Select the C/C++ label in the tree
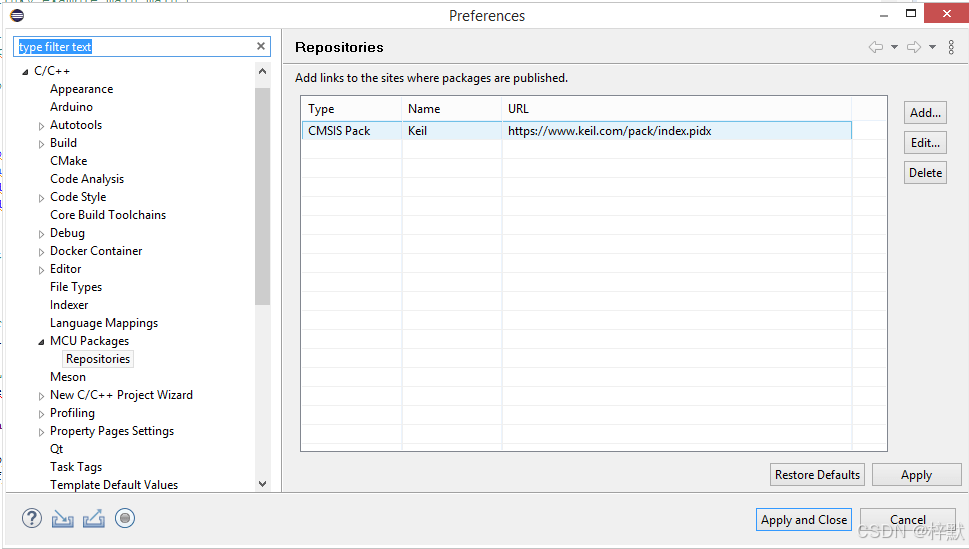This screenshot has width=969, height=549. click(x=52, y=71)
